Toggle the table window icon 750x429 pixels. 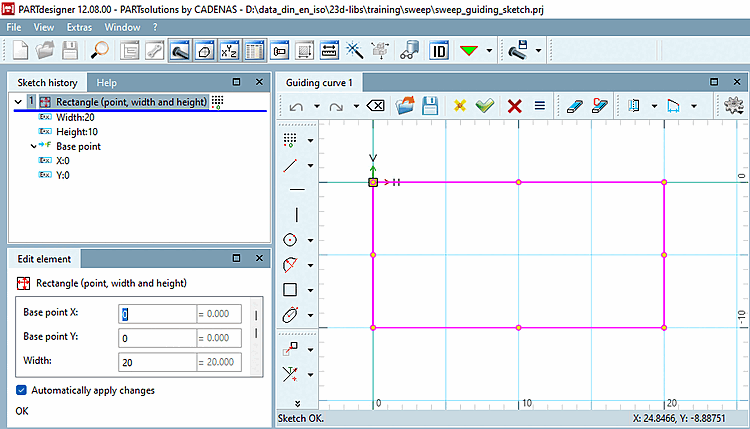tap(254, 50)
